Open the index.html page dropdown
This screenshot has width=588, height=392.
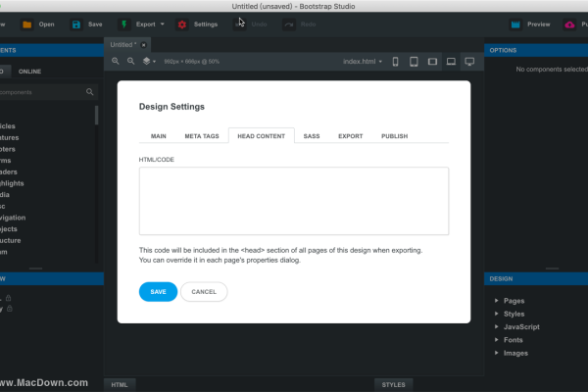tap(363, 62)
